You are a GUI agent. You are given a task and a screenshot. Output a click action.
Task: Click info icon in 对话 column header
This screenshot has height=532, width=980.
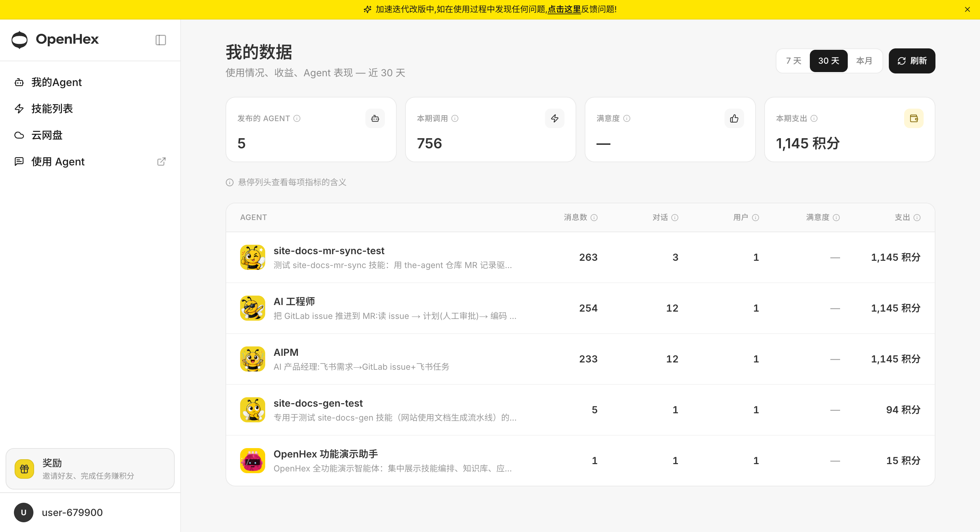675,217
